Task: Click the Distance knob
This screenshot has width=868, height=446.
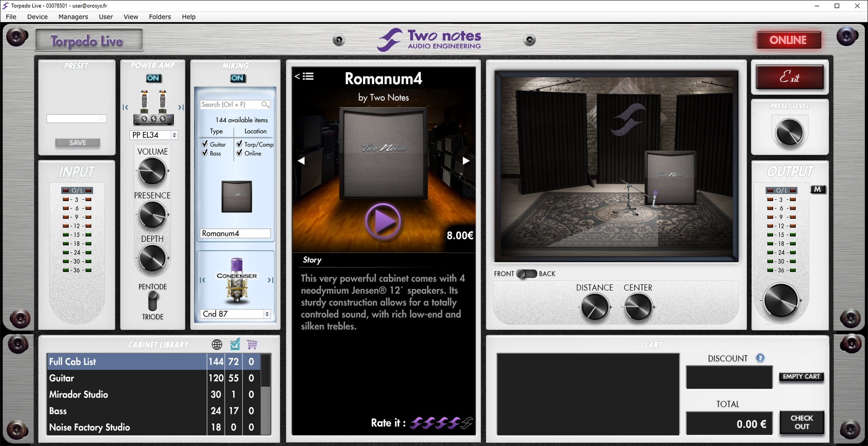Action: pyautogui.click(x=594, y=307)
